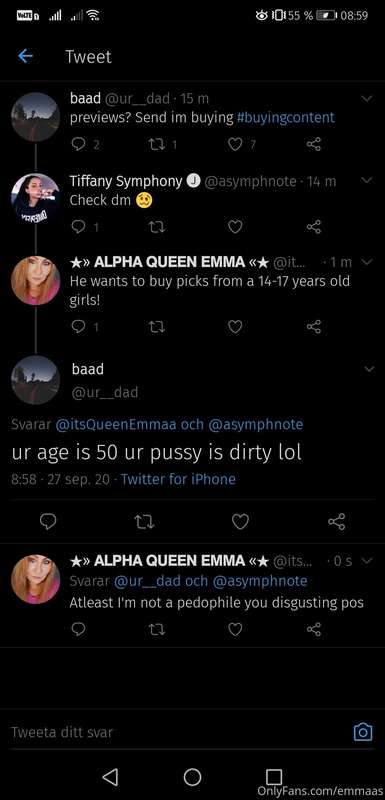Retweet baad's #buyingcontent tweet
This screenshot has height=800, width=385.
point(155,145)
